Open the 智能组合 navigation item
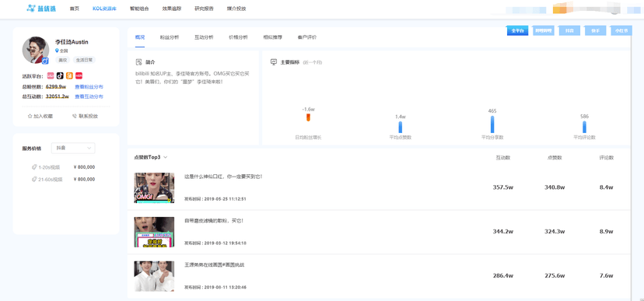Viewport: 644px width, 301px height. click(139, 9)
